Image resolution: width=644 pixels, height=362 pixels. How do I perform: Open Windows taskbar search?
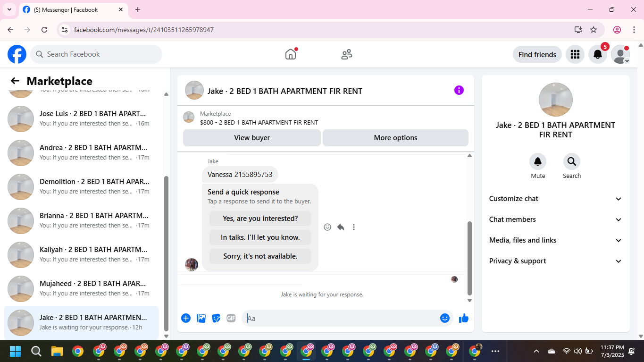click(36, 351)
